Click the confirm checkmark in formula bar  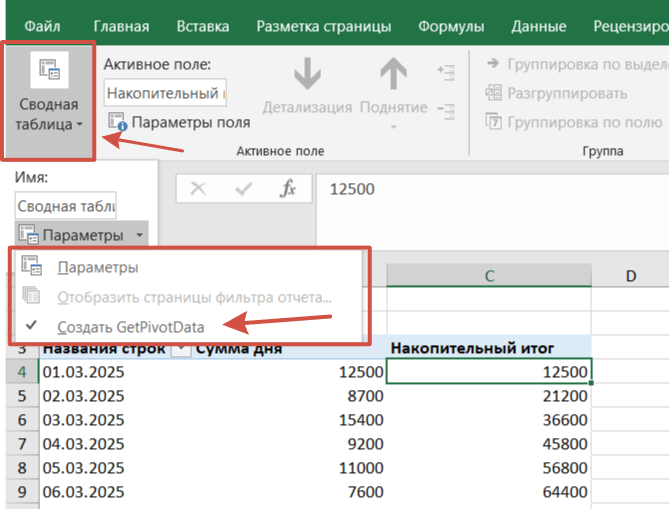[x=244, y=188]
